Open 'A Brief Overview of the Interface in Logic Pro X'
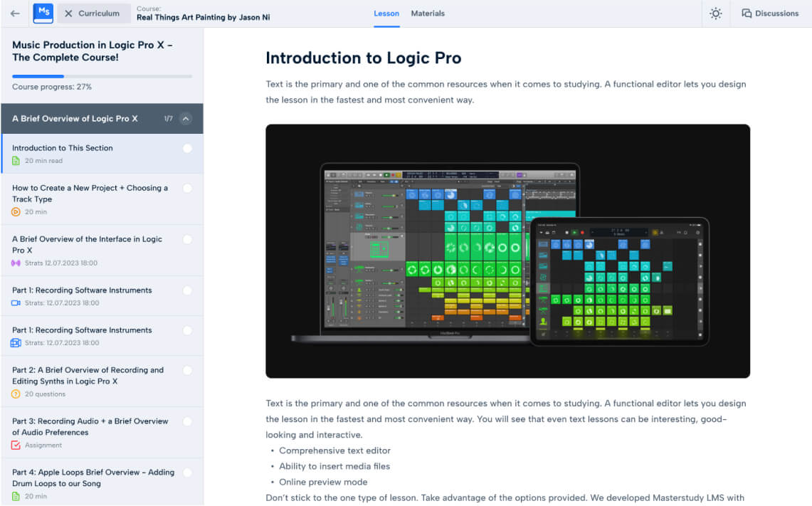 click(102, 250)
